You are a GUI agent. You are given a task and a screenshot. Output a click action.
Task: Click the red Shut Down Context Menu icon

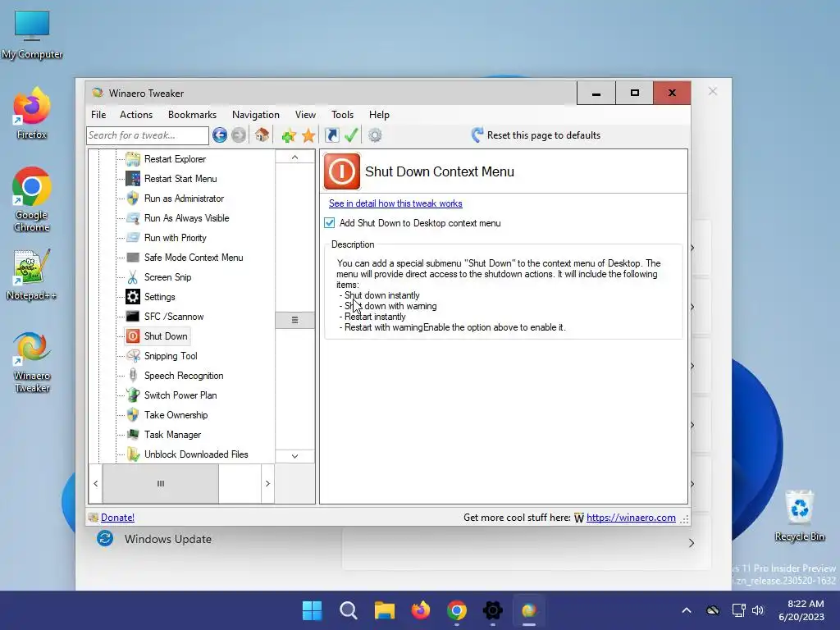pyautogui.click(x=342, y=171)
